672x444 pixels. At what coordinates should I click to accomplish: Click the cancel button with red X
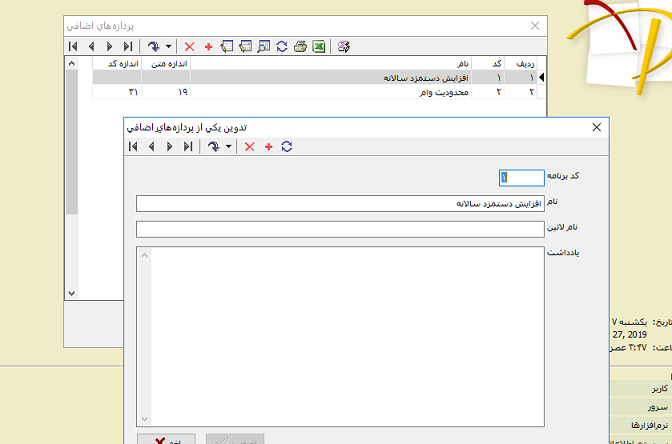pyautogui.click(x=166, y=439)
